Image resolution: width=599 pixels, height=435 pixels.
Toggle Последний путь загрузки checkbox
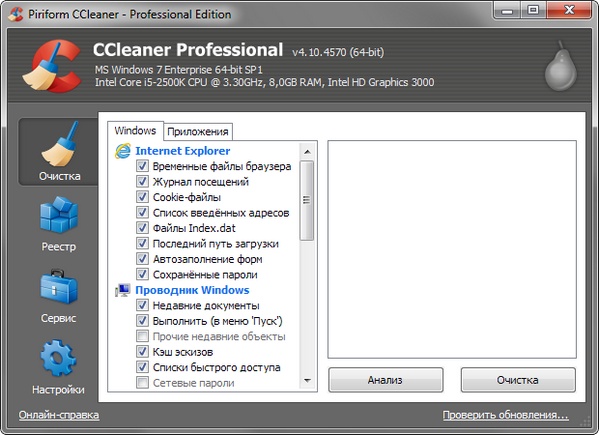coord(142,243)
